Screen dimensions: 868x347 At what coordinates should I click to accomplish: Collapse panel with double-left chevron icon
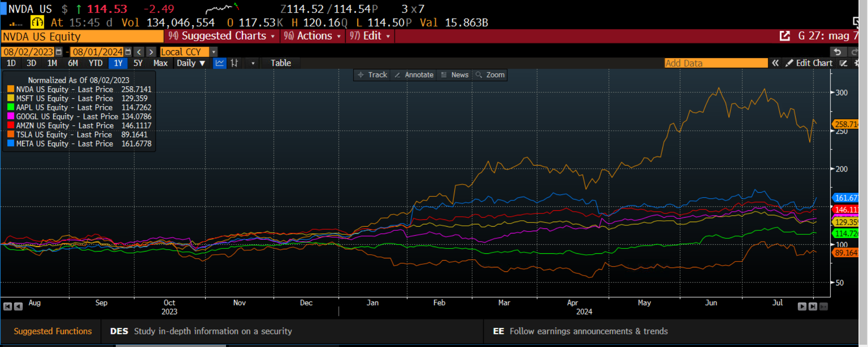pyautogui.click(x=775, y=63)
